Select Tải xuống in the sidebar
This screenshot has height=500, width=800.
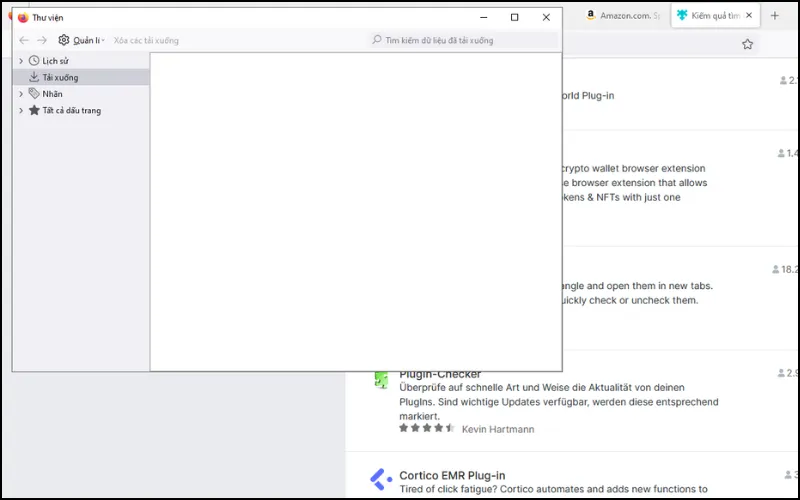[81, 78]
